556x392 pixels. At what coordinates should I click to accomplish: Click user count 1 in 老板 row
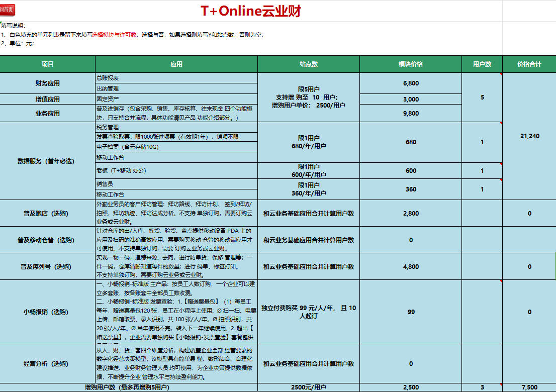pyautogui.click(x=482, y=170)
